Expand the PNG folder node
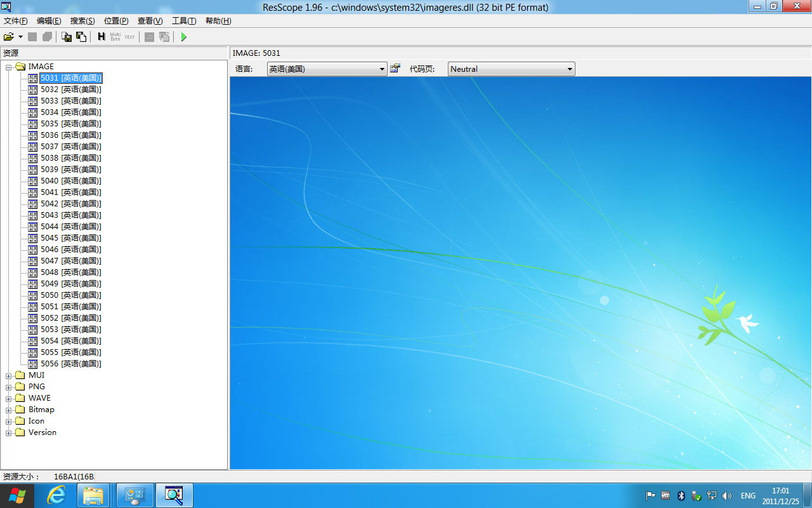The width and height of the screenshot is (812, 508). [x=9, y=387]
